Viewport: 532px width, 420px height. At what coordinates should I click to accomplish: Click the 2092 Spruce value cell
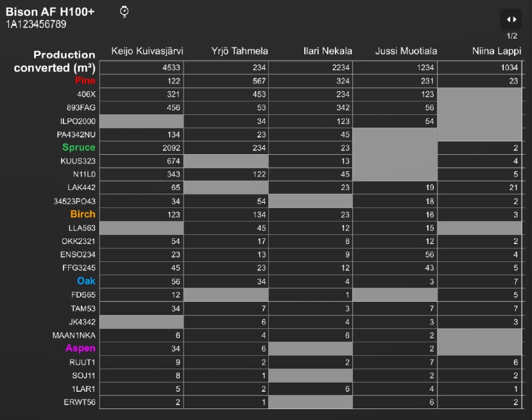pos(142,148)
